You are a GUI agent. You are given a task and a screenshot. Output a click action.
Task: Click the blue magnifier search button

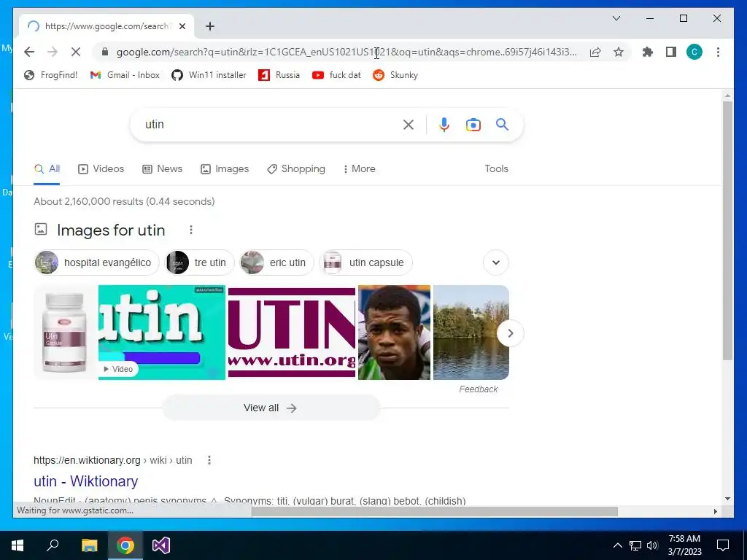pos(502,125)
